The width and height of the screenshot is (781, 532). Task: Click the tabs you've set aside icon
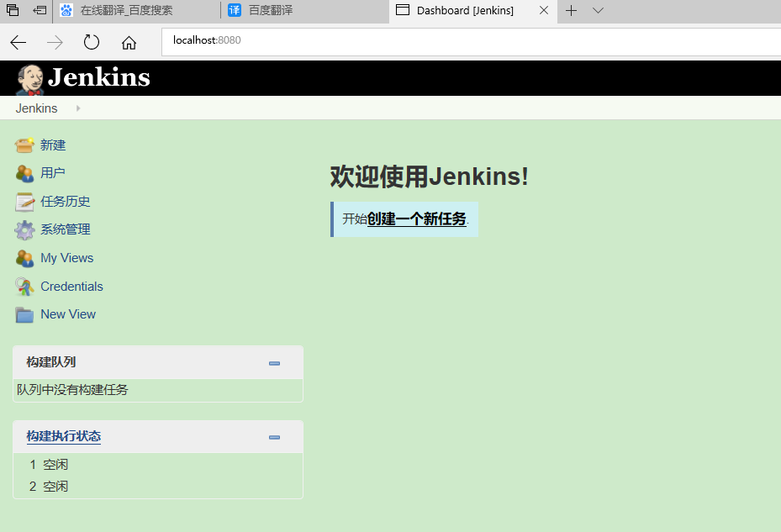pyautogui.click(x=13, y=10)
